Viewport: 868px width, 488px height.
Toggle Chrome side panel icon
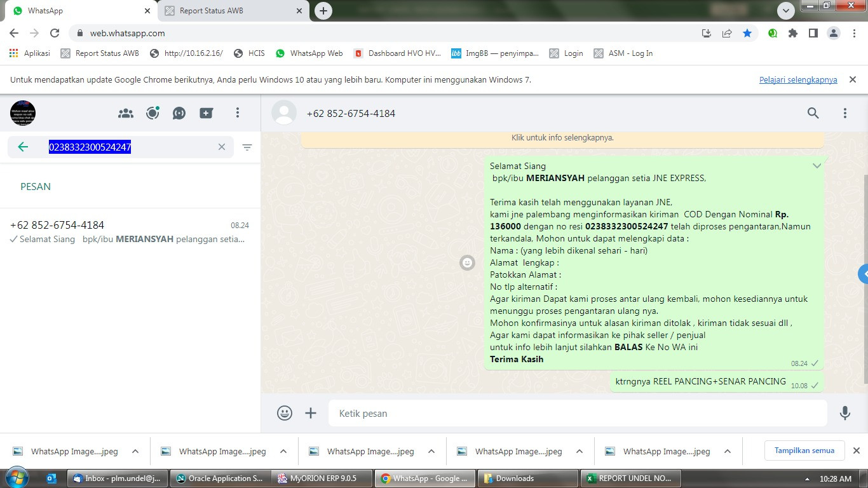click(x=813, y=33)
